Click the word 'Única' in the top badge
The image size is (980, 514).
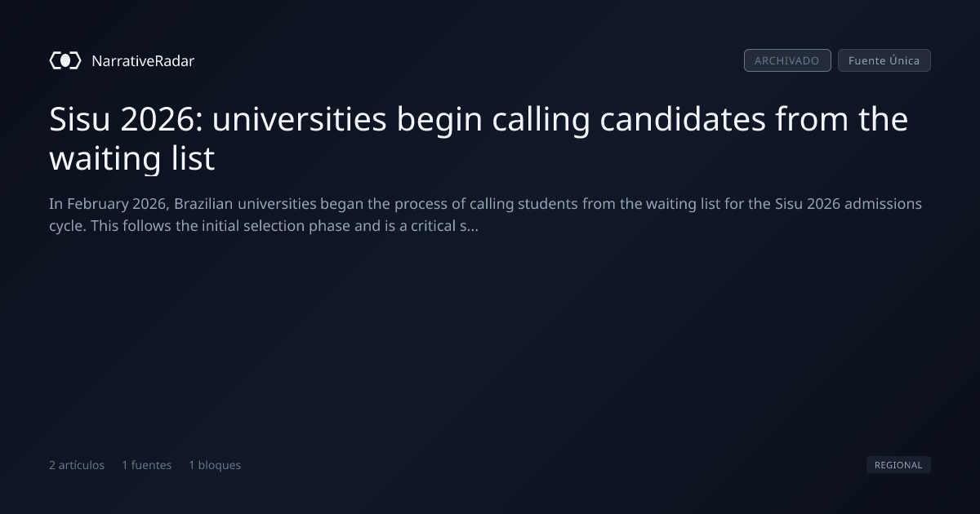(905, 60)
